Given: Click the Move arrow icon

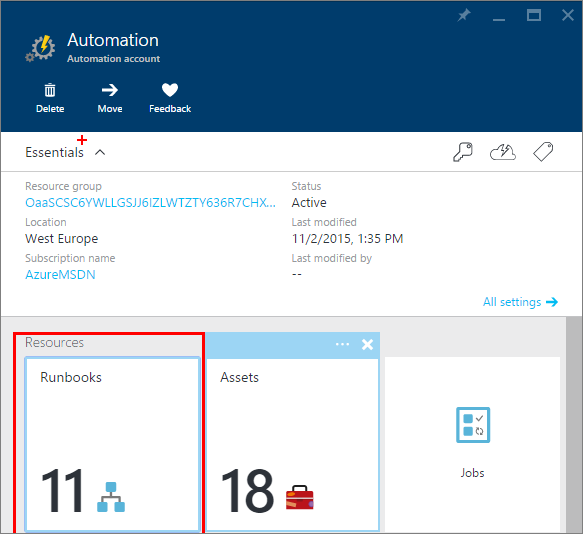Looking at the screenshot, I should 110,90.
